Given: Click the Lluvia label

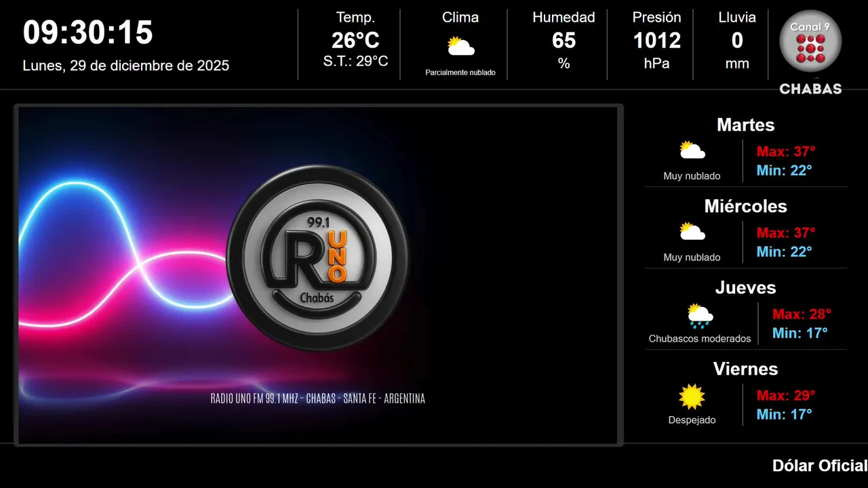Looking at the screenshot, I should (x=737, y=18).
